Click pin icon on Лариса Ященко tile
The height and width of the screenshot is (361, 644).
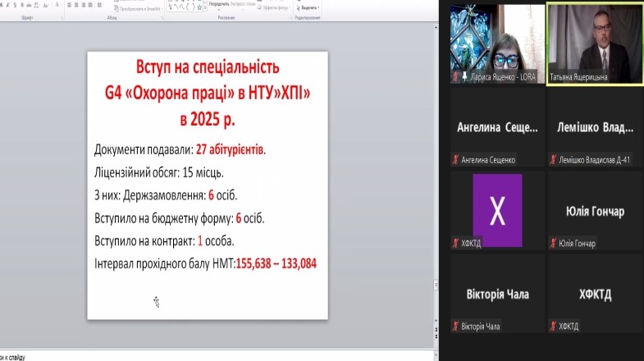point(464,76)
